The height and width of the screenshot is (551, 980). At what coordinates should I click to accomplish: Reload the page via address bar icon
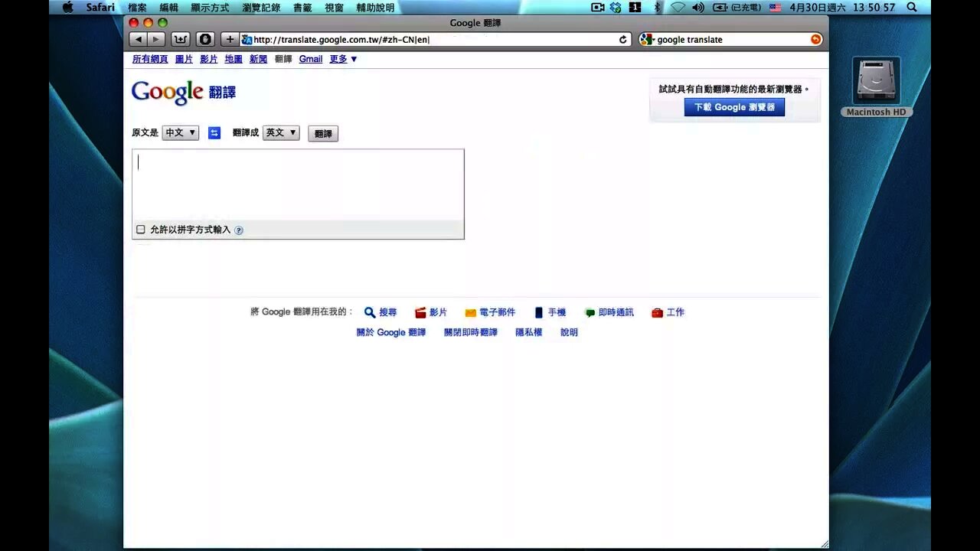pyautogui.click(x=623, y=39)
